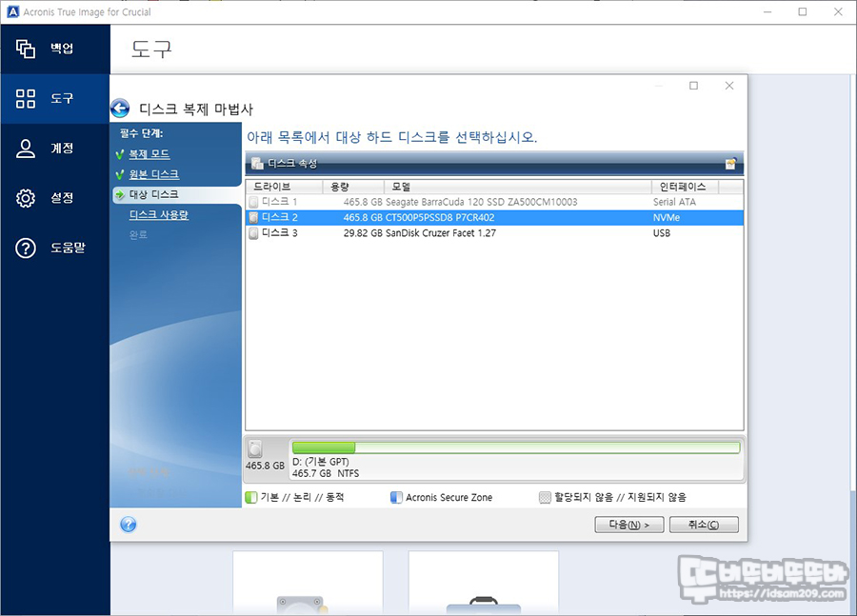Open the 설정 gear icon
Viewport: 857px width, 616px height.
[x=25, y=198]
